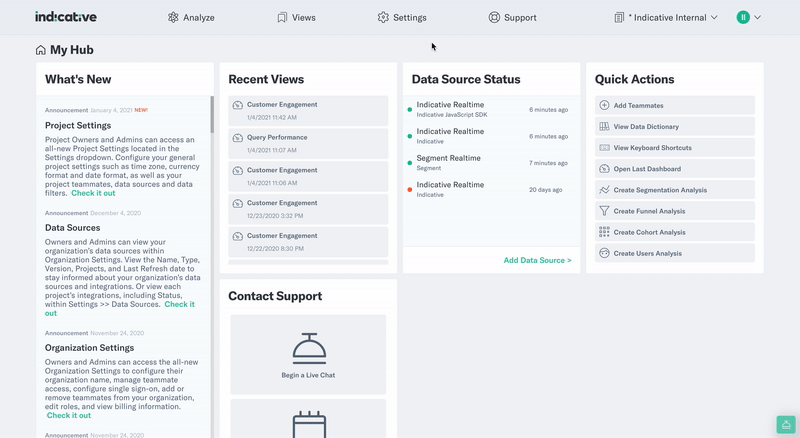Click the Analyze atom icon
The height and width of the screenshot is (438, 800).
(173, 17)
